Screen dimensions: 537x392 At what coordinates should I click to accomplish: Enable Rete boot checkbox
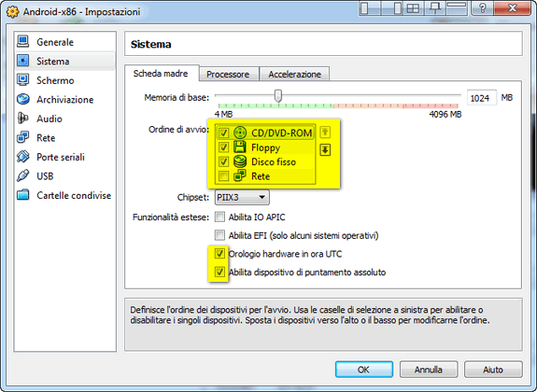pos(223,176)
